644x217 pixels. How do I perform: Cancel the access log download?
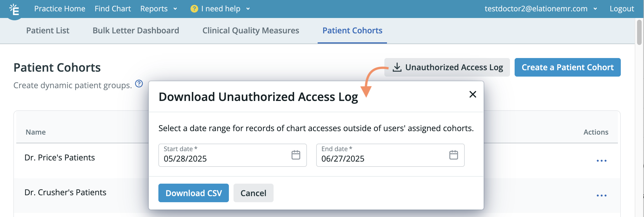[253, 193]
